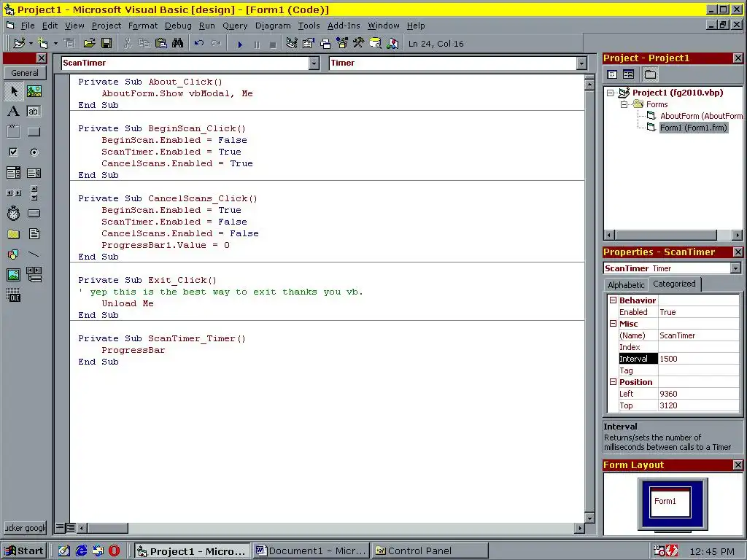This screenshot has height=560, width=747.
Task: Select the Shape control in the toolbox
Action: click(x=14, y=254)
